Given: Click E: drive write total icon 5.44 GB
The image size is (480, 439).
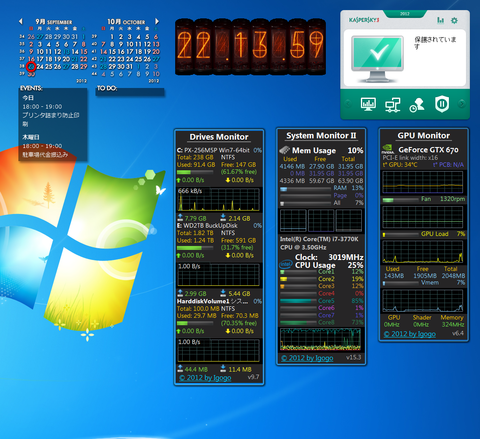Looking at the screenshot, I should [x=223, y=293].
